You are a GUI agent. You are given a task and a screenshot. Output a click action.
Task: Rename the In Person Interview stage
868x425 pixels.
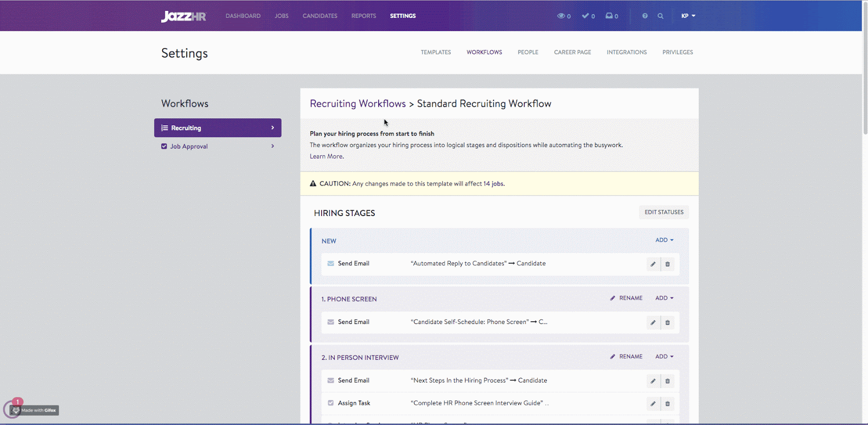[626, 357]
